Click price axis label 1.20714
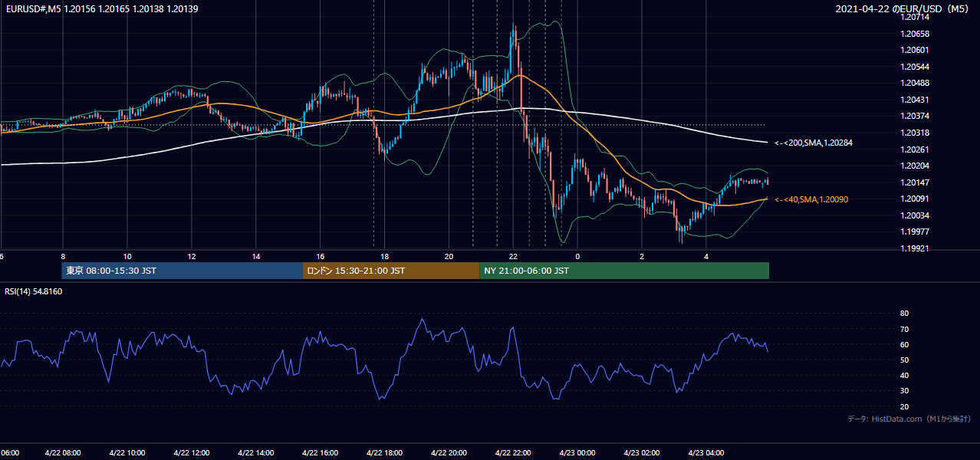The width and height of the screenshot is (980, 460). tap(914, 17)
